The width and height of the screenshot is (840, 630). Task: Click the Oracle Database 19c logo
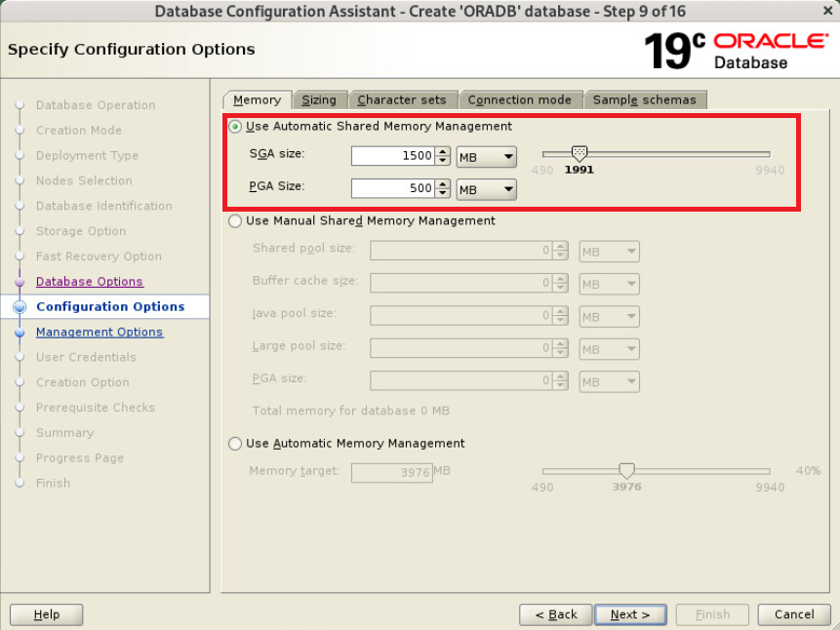736,51
